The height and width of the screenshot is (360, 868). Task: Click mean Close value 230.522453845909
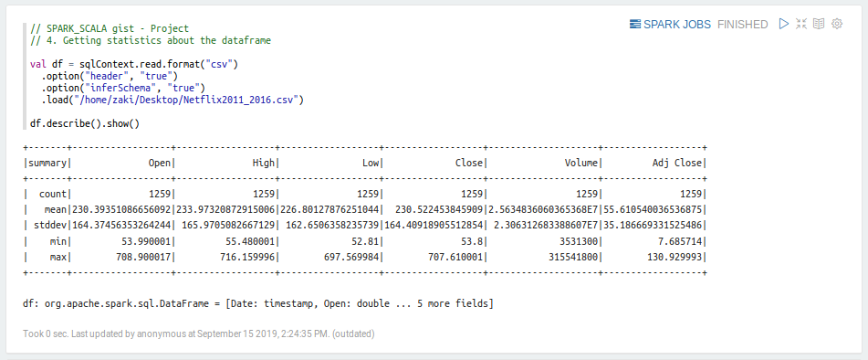point(439,210)
